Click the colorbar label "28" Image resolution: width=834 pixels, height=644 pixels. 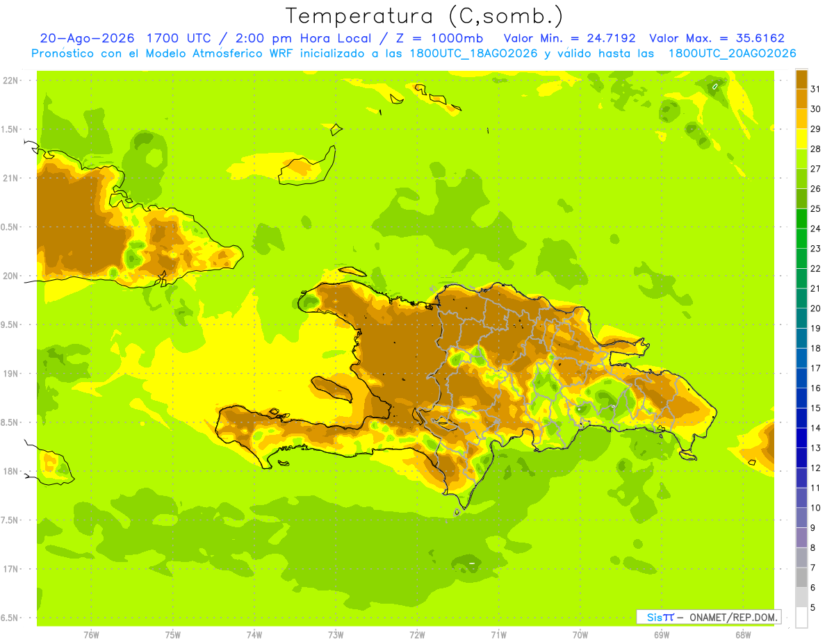pos(816,149)
